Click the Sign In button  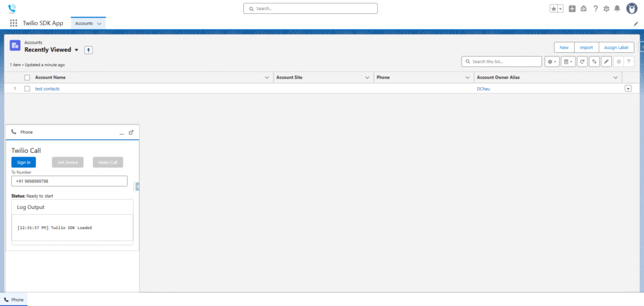23,162
